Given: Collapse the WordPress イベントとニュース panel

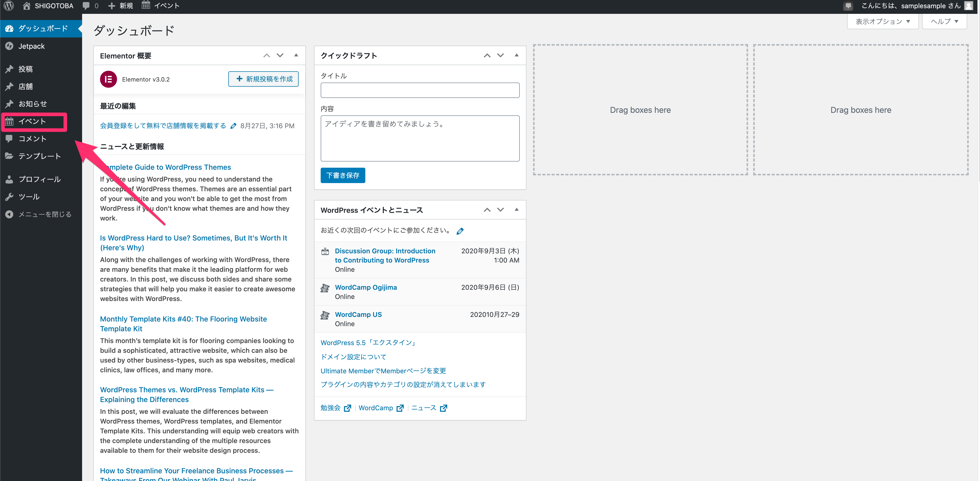Looking at the screenshot, I should [x=516, y=210].
